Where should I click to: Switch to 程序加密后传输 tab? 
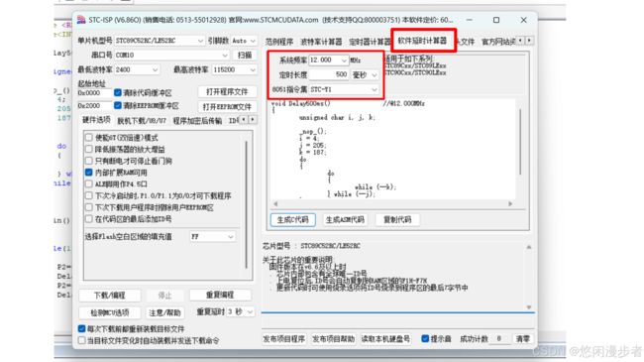coord(197,121)
